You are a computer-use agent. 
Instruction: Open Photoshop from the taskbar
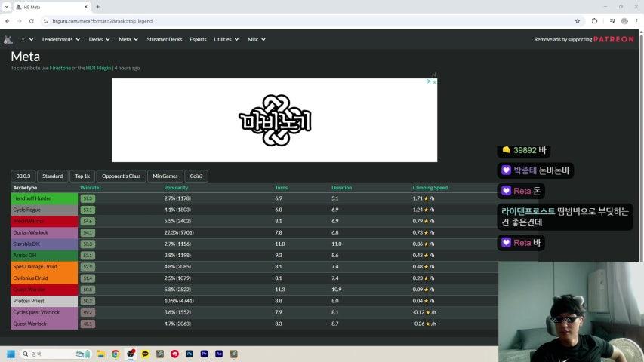(x=190, y=354)
